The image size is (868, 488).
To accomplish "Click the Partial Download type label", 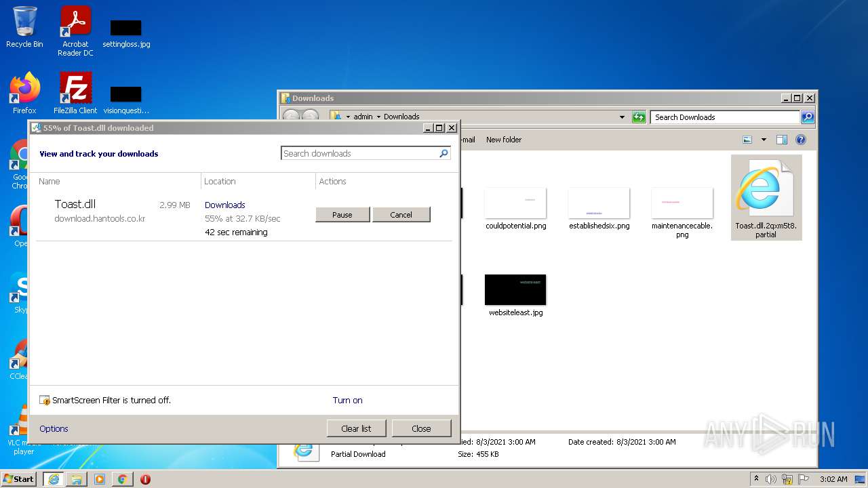I will point(358,454).
